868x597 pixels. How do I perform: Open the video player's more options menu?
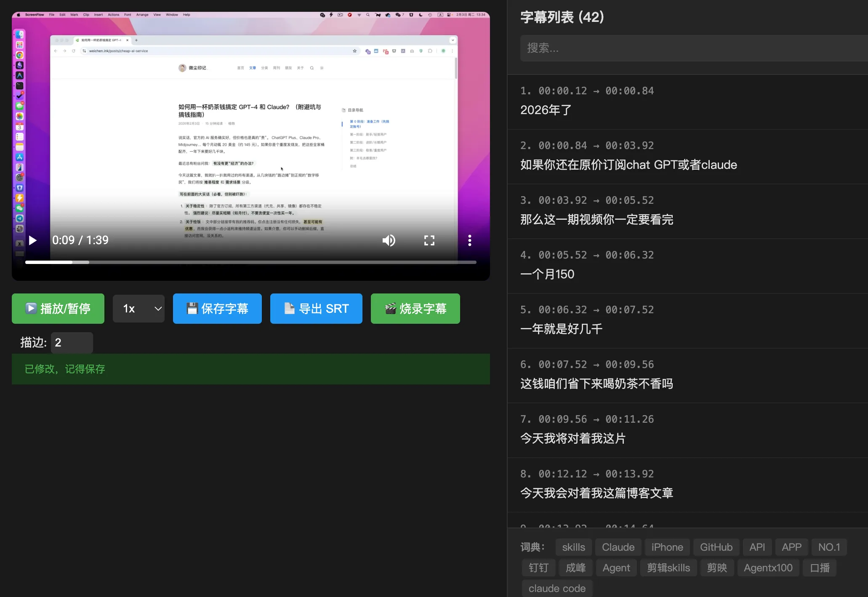tap(470, 240)
